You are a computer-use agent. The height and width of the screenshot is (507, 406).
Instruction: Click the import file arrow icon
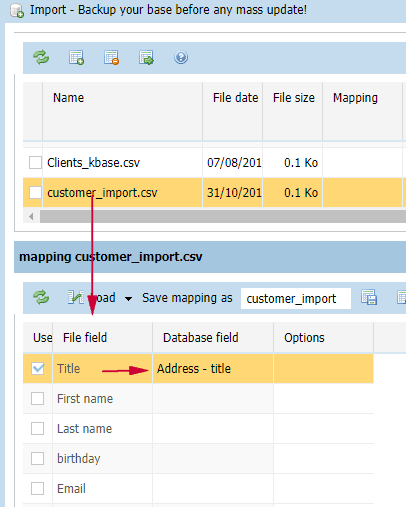(x=146, y=57)
